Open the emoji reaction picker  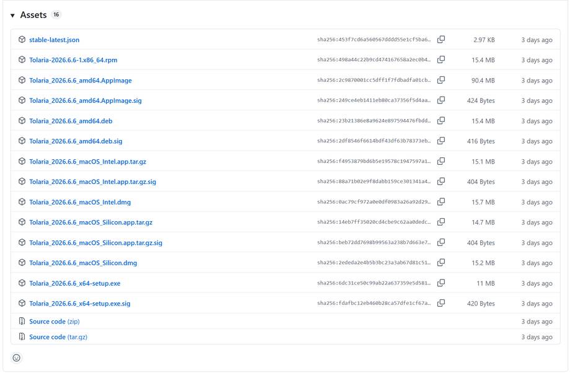pos(17,358)
